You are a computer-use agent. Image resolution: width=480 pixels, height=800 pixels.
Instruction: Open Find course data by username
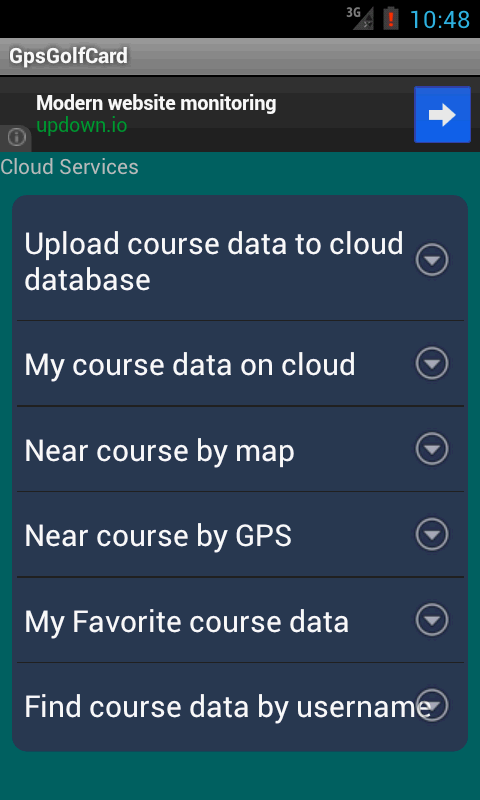click(240, 706)
